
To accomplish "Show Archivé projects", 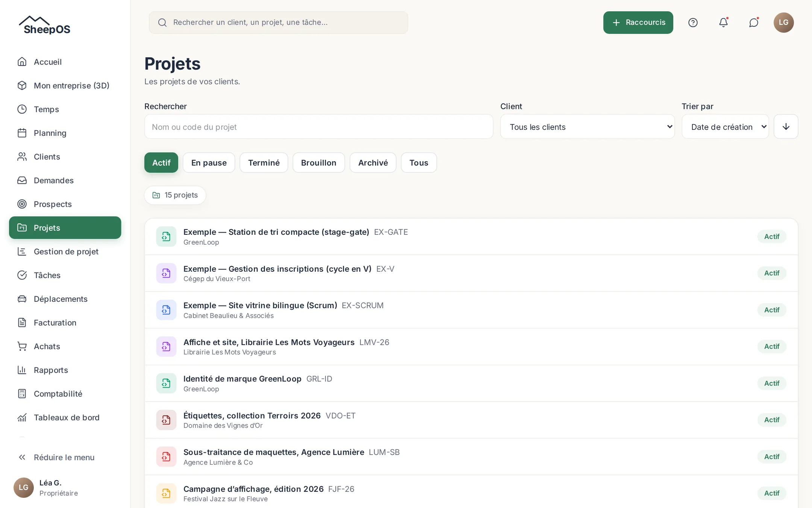I will [373, 163].
